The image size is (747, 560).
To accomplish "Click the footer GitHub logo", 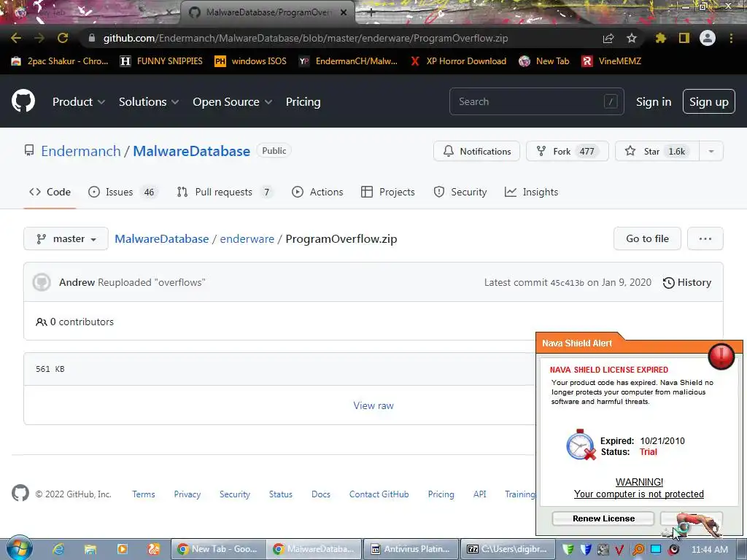I will point(20,494).
